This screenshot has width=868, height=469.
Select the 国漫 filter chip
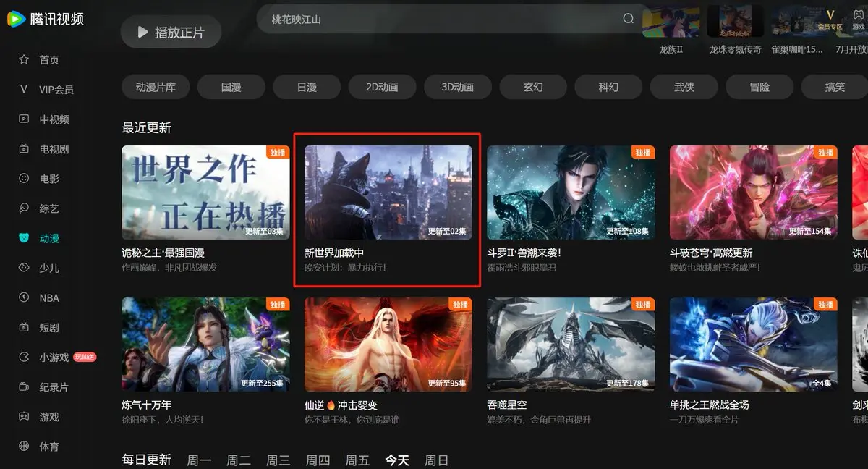click(x=231, y=87)
